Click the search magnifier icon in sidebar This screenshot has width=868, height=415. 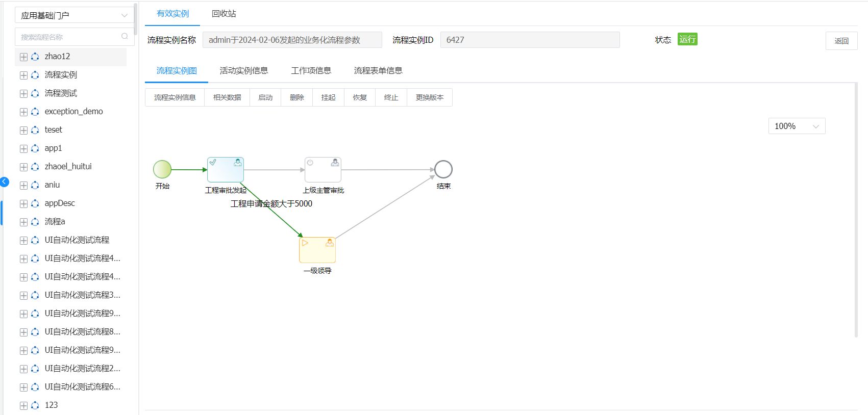coord(125,36)
